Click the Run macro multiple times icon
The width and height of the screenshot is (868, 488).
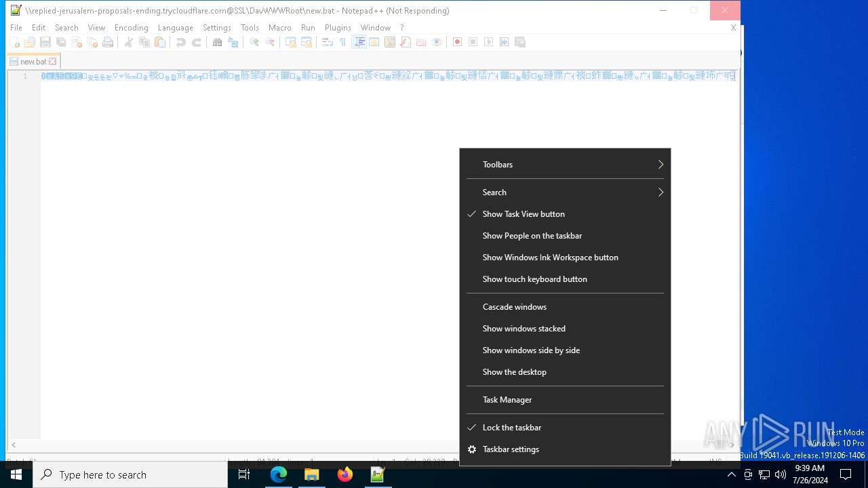click(x=505, y=42)
